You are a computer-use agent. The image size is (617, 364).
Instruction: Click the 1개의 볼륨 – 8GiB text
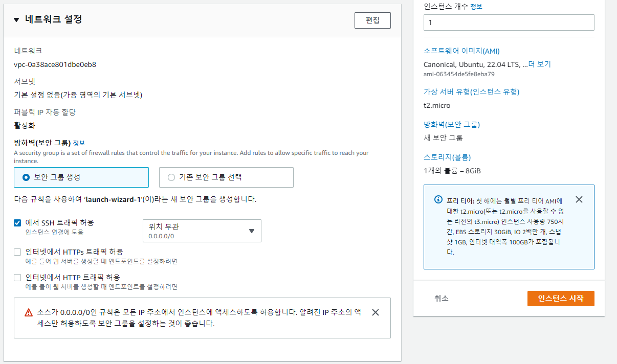pos(452,171)
